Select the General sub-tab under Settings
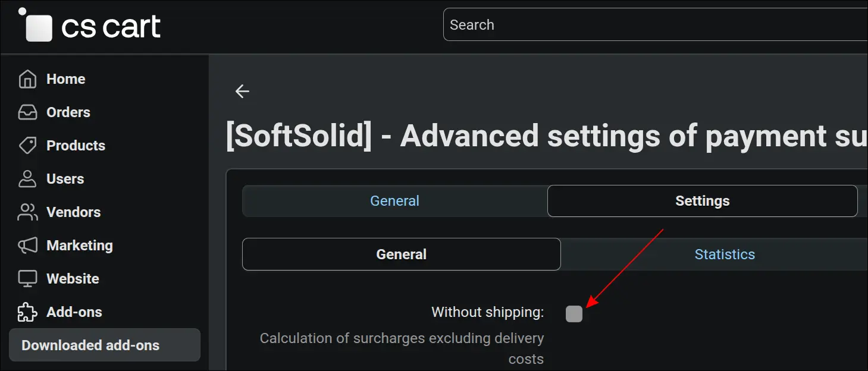The width and height of the screenshot is (868, 371). tap(402, 254)
